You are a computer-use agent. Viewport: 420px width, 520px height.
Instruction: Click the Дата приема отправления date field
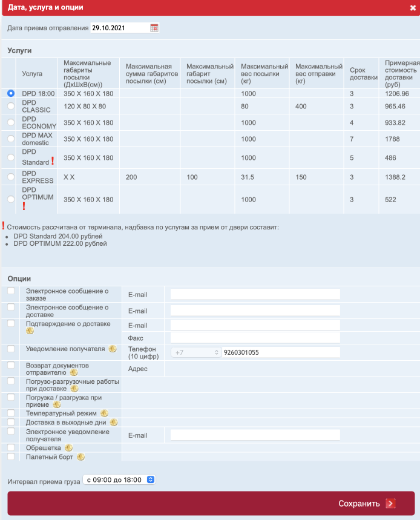pos(120,28)
